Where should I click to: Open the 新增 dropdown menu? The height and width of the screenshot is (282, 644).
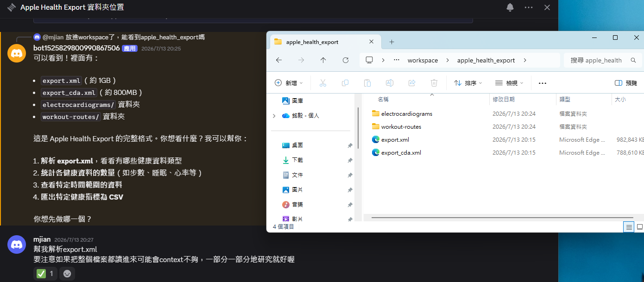point(289,83)
